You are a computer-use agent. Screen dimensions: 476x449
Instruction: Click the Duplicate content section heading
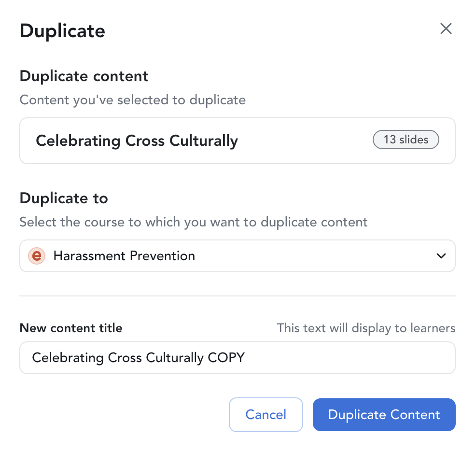pos(84,76)
